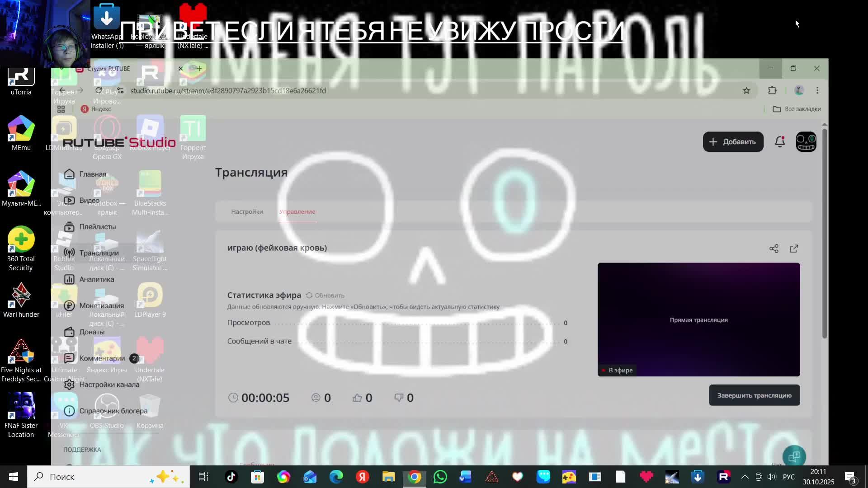The height and width of the screenshot is (488, 868).
Task: Open the Chrome three-dot menu
Action: [817, 90]
